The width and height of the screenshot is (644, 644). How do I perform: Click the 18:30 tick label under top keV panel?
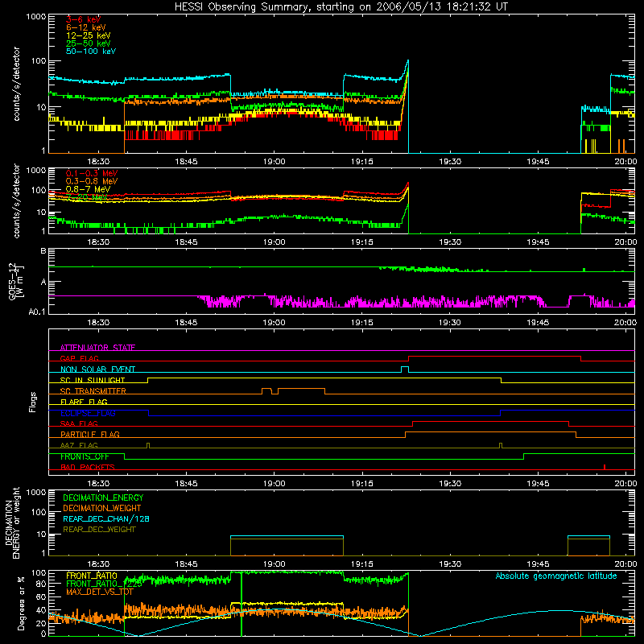pyautogui.click(x=98, y=162)
